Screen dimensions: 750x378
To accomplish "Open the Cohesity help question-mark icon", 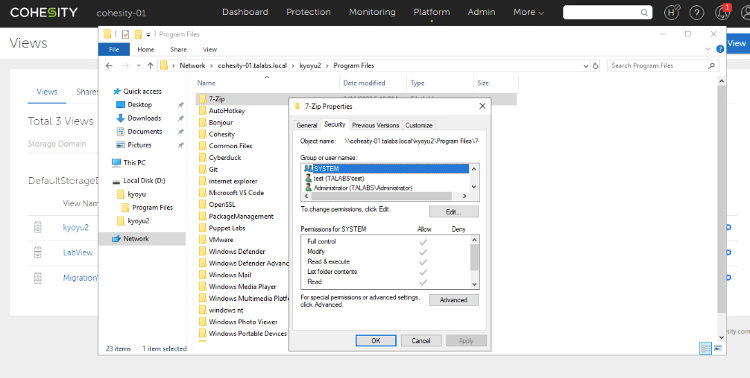I will [696, 13].
